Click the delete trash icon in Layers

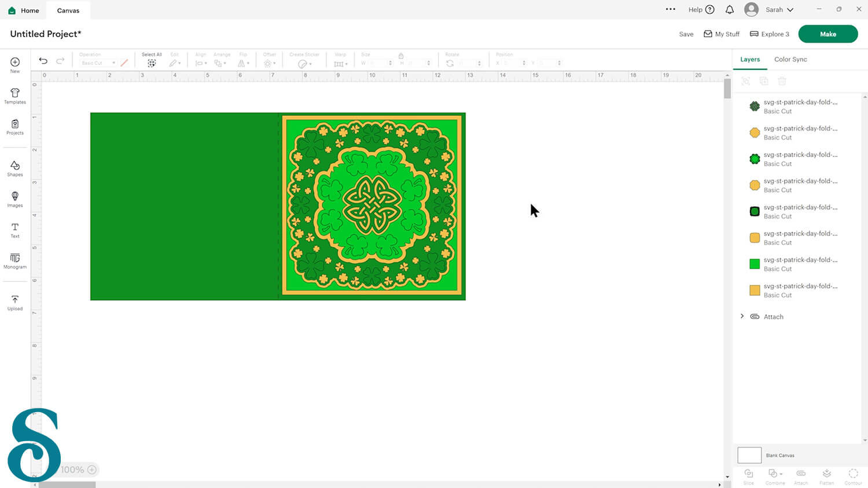(x=782, y=81)
